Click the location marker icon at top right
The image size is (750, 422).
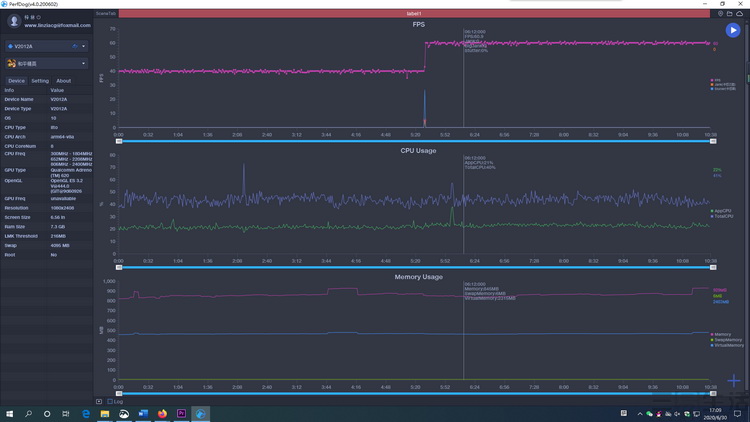(720, 14)
